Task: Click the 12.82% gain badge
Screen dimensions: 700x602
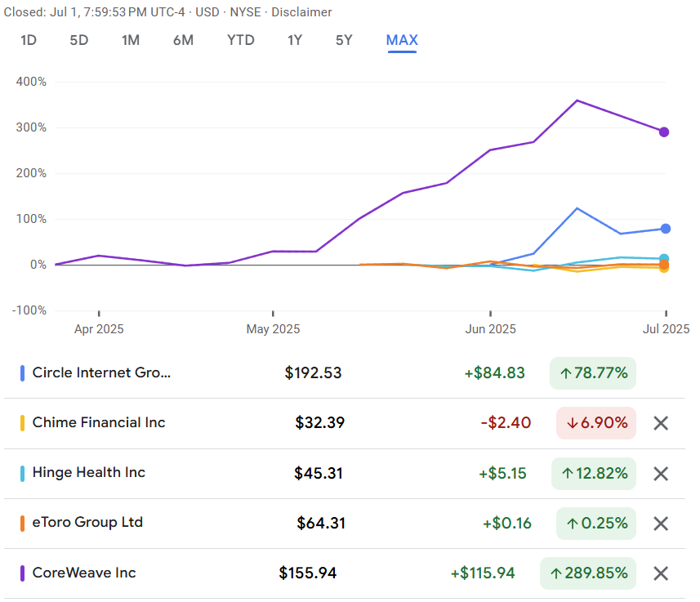Action: (594, 474)
